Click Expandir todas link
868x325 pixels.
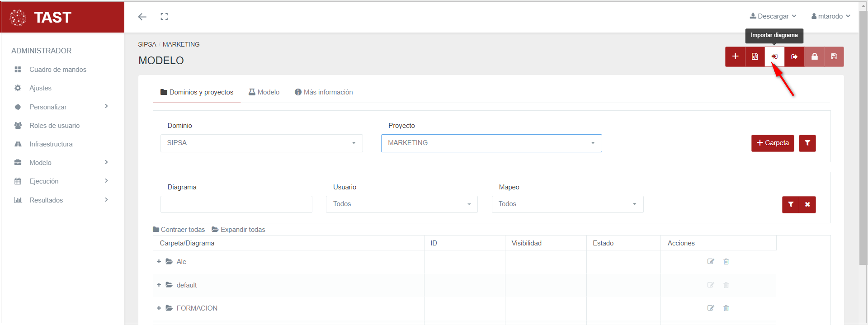(238, 230)
